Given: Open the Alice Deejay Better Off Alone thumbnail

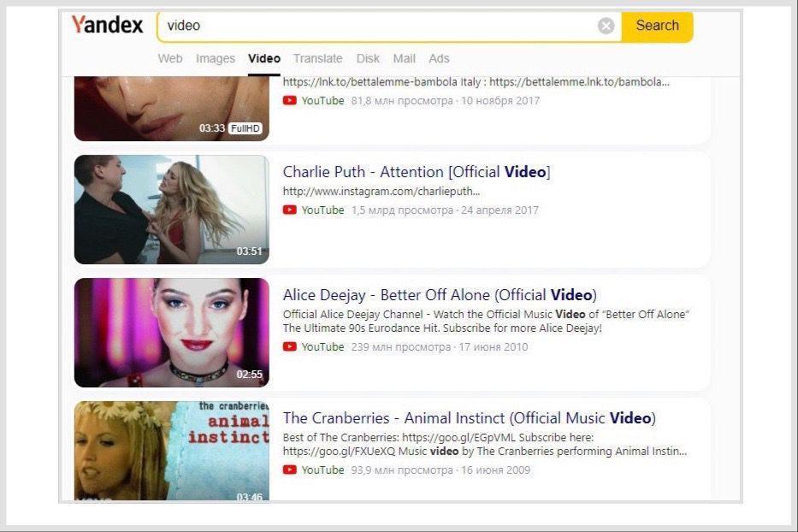Looking at the screenshot, I should point(172,333).
